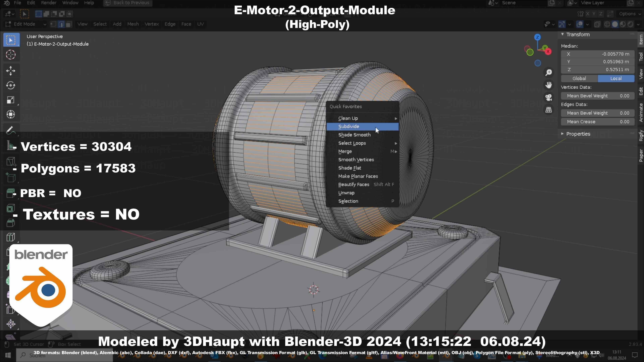Open editor type dropdown

coord(10,14)
